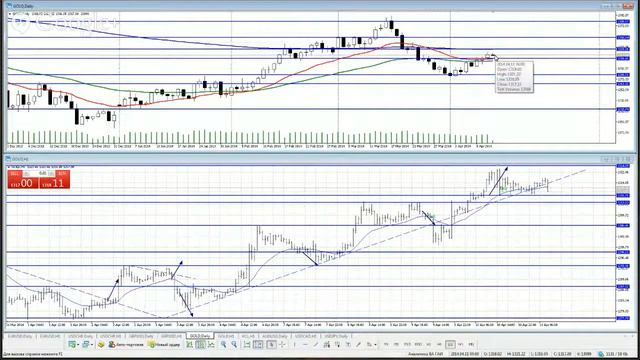640x360 pixels.
Task: Select the arrows symbol tool
Action: [x=369, y=344]
